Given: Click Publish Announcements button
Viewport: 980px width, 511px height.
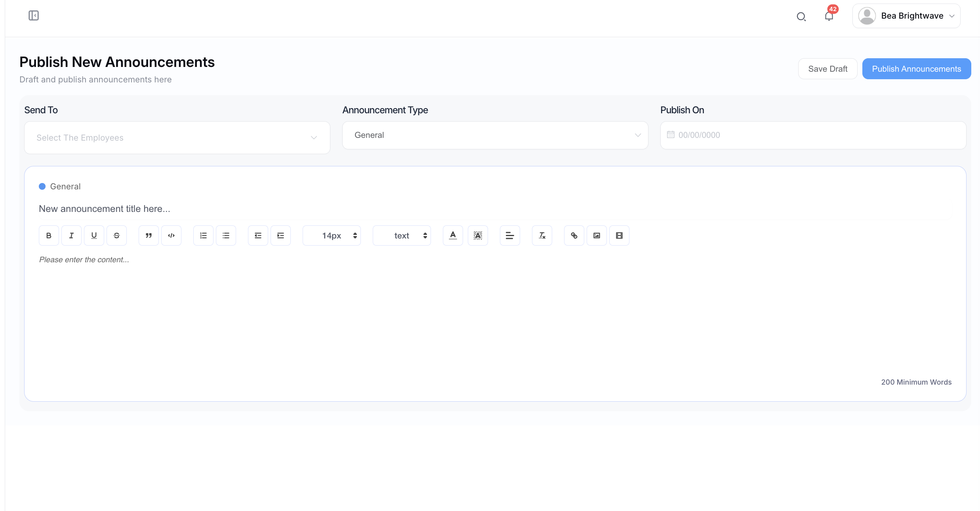Looking at the screenshot, I should (916, 69).
